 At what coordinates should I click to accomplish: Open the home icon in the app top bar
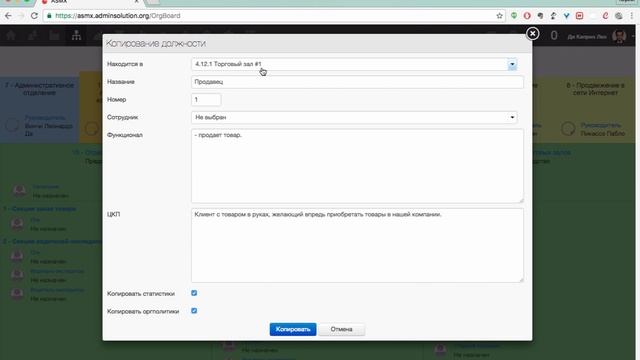11,36
